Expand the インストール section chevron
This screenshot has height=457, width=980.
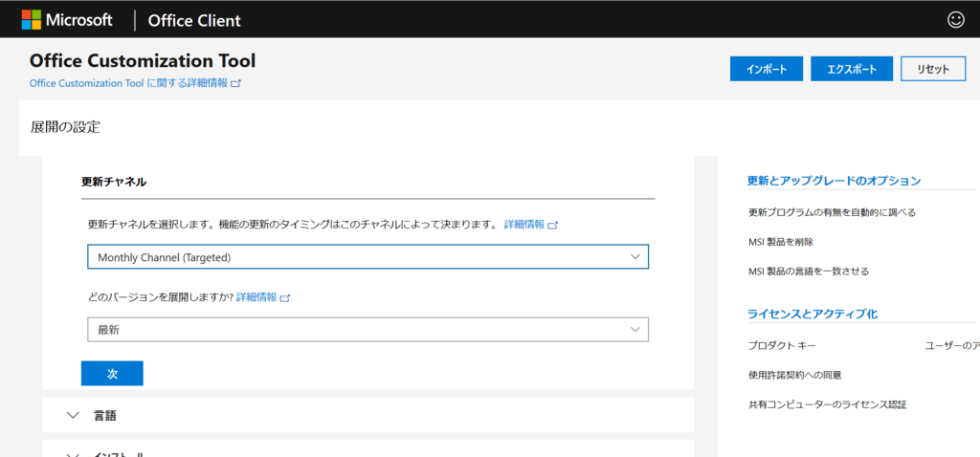click(74, 454)
